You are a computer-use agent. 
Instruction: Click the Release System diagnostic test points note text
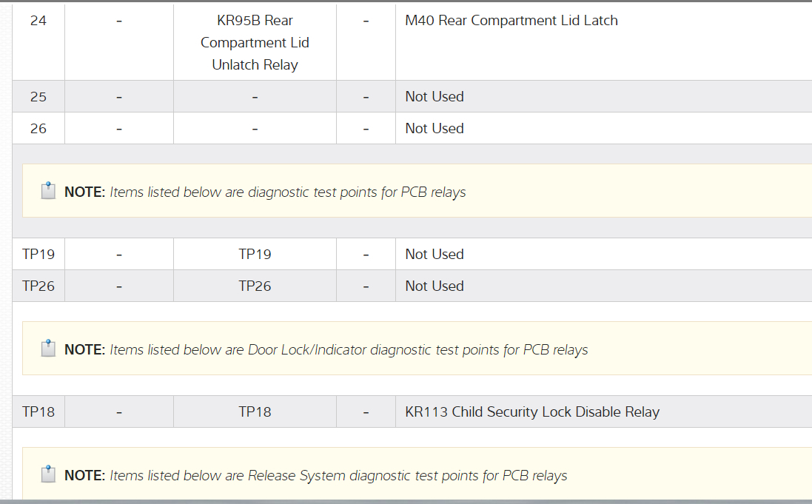coord(338,475)
